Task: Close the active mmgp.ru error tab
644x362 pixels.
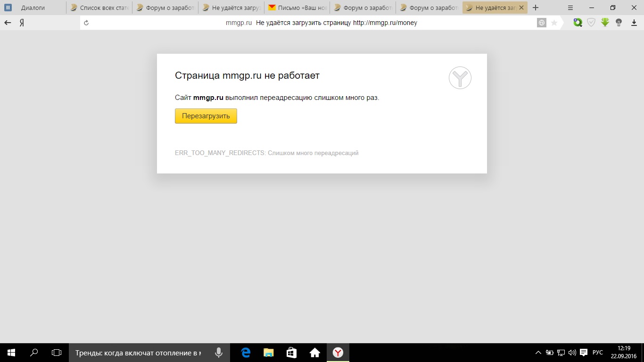Action: pos(522,8)
